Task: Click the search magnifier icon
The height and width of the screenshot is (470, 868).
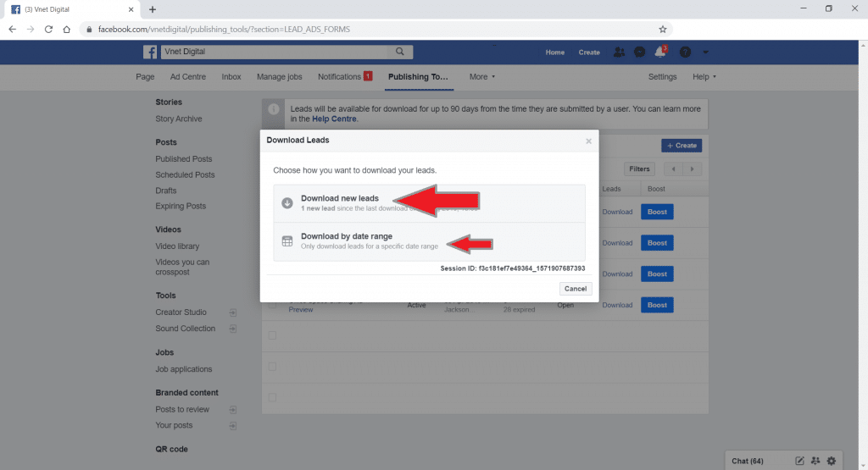Action: click(x=400, y=52)
